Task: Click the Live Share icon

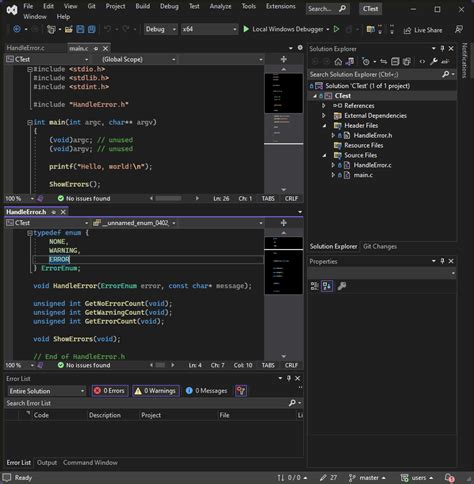Action: click(x=407, y=30)
